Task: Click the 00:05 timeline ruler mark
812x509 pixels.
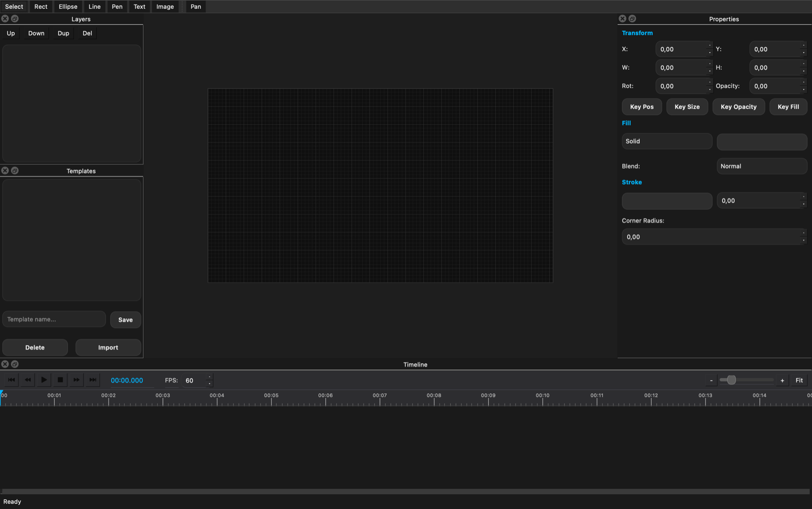Action: click(x=272, y=395)
